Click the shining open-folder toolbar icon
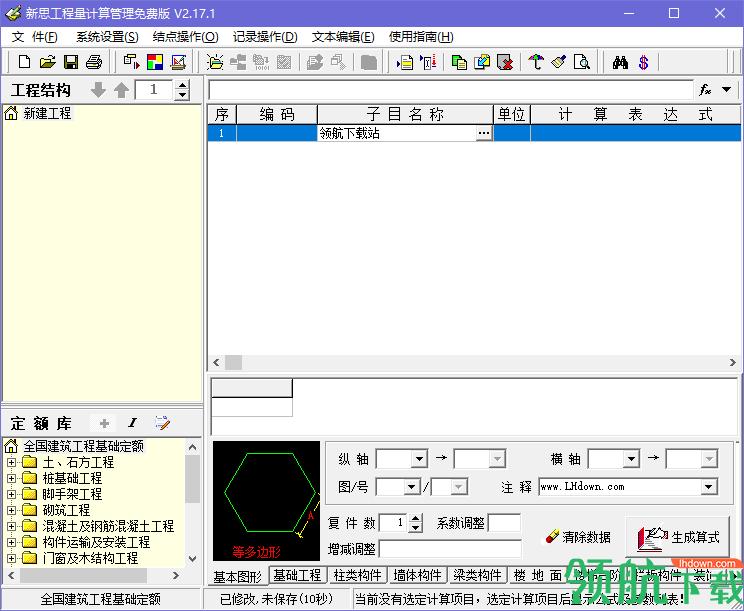Viewport: 744px width, 611px height. pos(215,62)
